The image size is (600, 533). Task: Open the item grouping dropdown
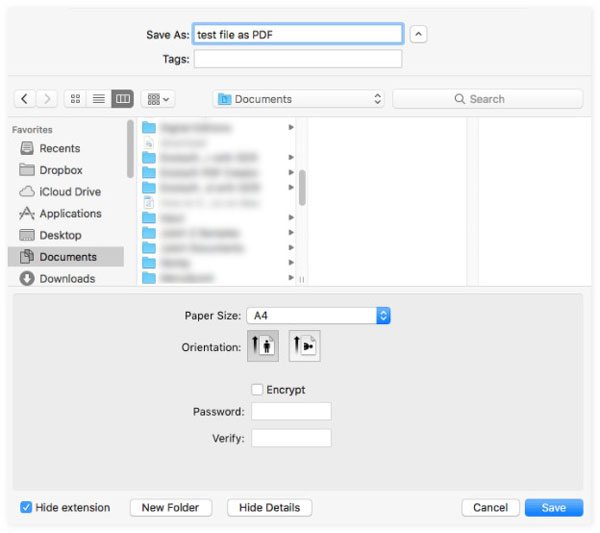[158, 99]
